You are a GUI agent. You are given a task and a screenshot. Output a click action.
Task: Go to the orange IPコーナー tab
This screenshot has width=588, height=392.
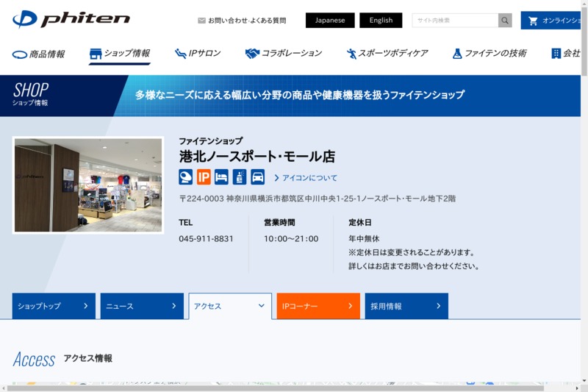tap(318, 306)
